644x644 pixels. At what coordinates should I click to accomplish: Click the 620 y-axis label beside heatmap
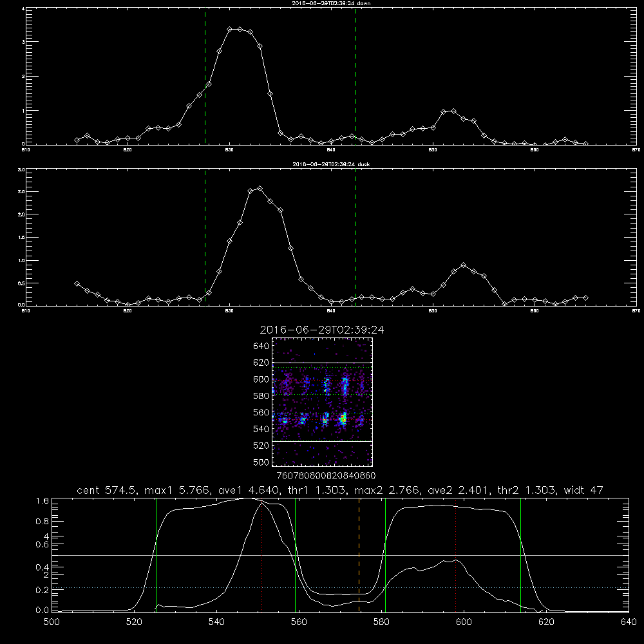[x=261, y=363]
